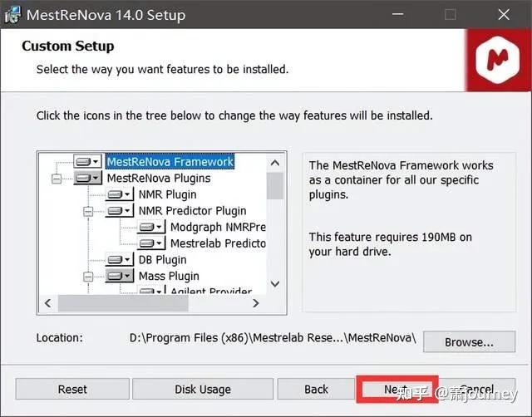Screen dimensions: 532x417
Task: Collapse the NMR Predictor Plugin branch
Action: 87,211
